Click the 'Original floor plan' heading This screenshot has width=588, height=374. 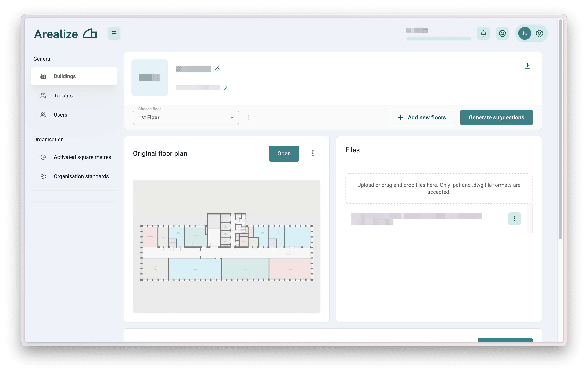[160, 153]
